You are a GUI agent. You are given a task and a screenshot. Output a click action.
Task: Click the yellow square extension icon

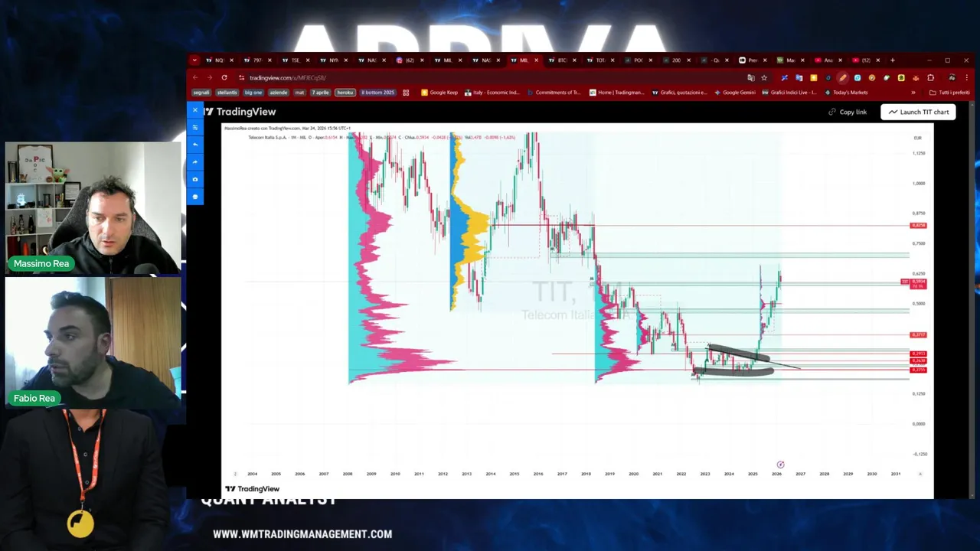click(x=814, y=77)
